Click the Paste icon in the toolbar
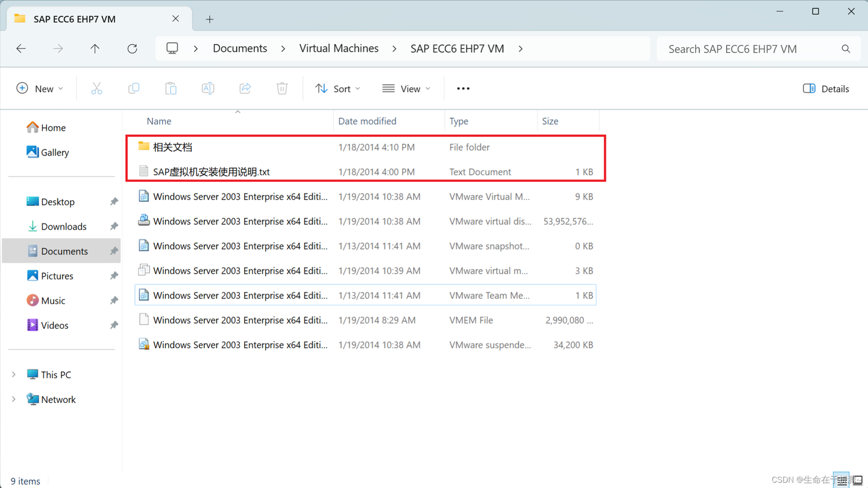The image size is (868, 488). click(171, 88)
